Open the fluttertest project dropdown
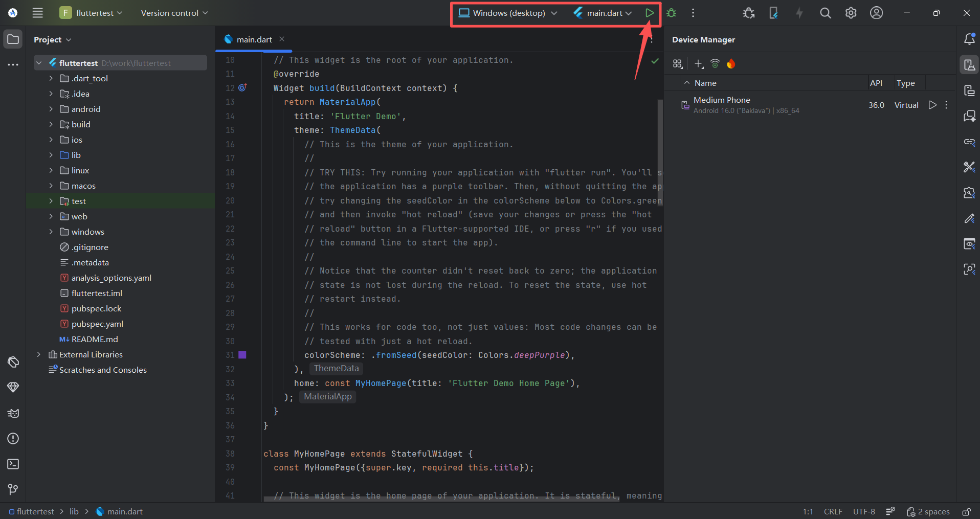This screenshot has width=980, height=519. 91,13
